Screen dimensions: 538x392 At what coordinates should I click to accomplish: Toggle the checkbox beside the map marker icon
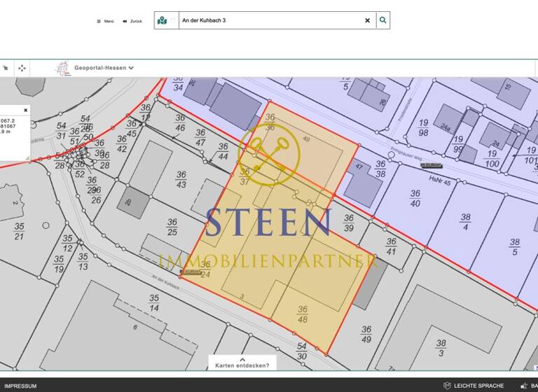[173, 20]
